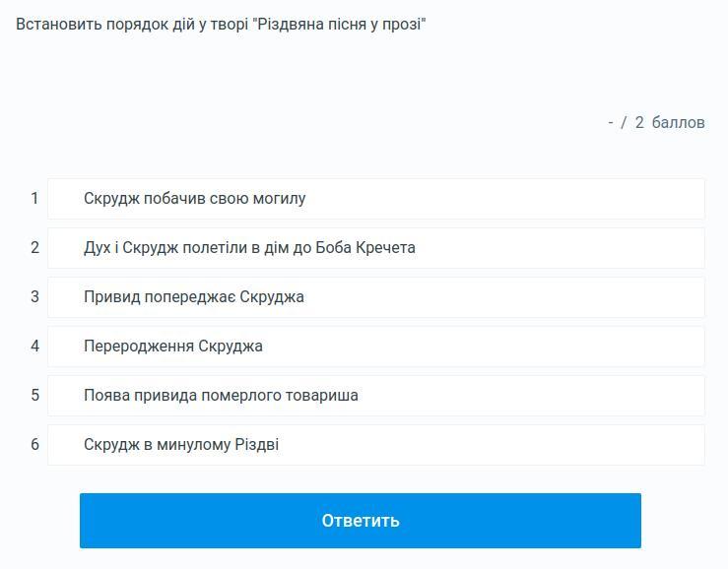Click position number 2 label
The width and height of the screenshot is (728, 569).
[x=34, y=247]
